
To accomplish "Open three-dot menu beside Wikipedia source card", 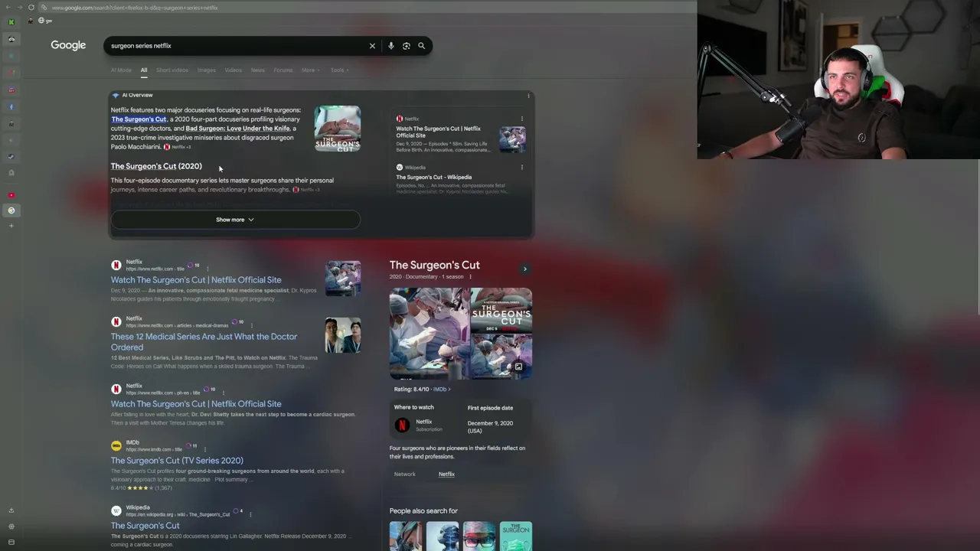I will coord(522,168).
